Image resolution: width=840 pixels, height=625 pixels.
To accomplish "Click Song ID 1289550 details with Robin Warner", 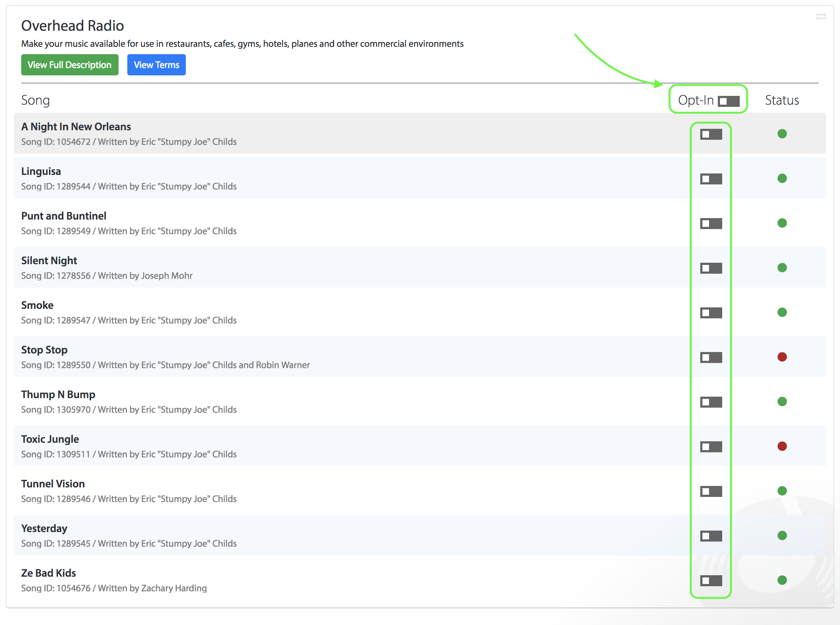I will 166,365.
